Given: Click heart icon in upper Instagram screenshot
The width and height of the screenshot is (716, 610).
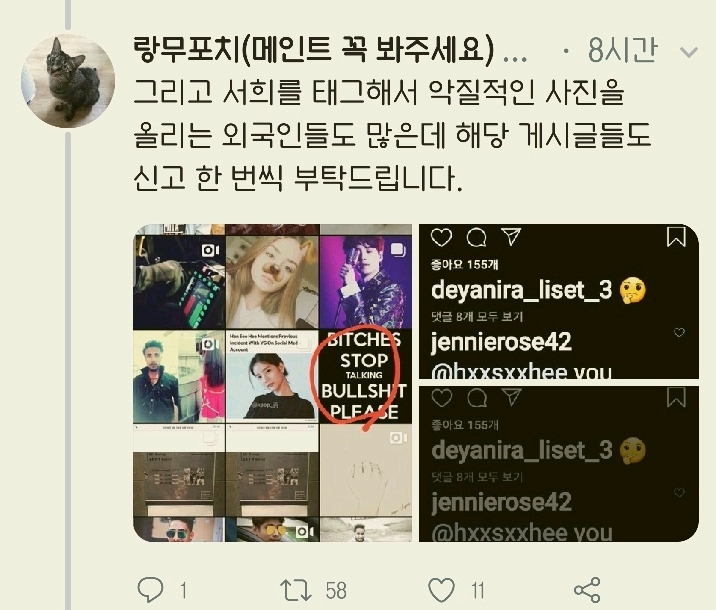Looking at the screenshot, I should click(x=441, y=237).
